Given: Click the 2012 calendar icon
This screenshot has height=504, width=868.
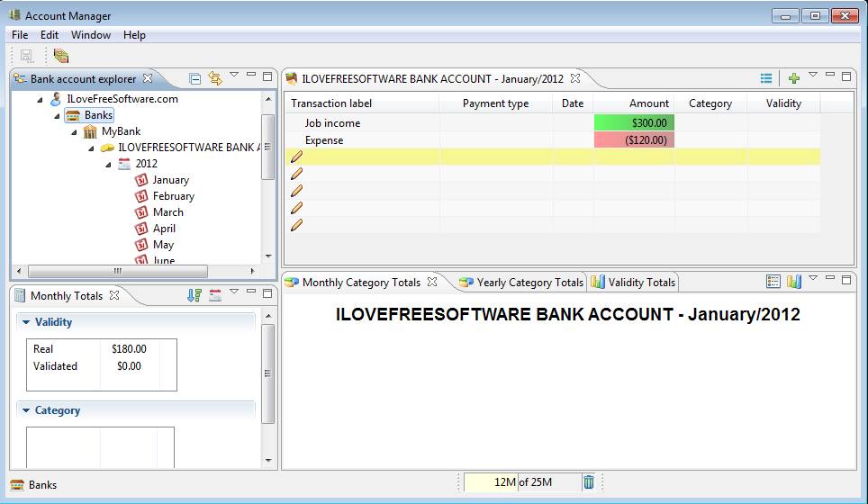Looking at the screenshot, I should (124, 163).
